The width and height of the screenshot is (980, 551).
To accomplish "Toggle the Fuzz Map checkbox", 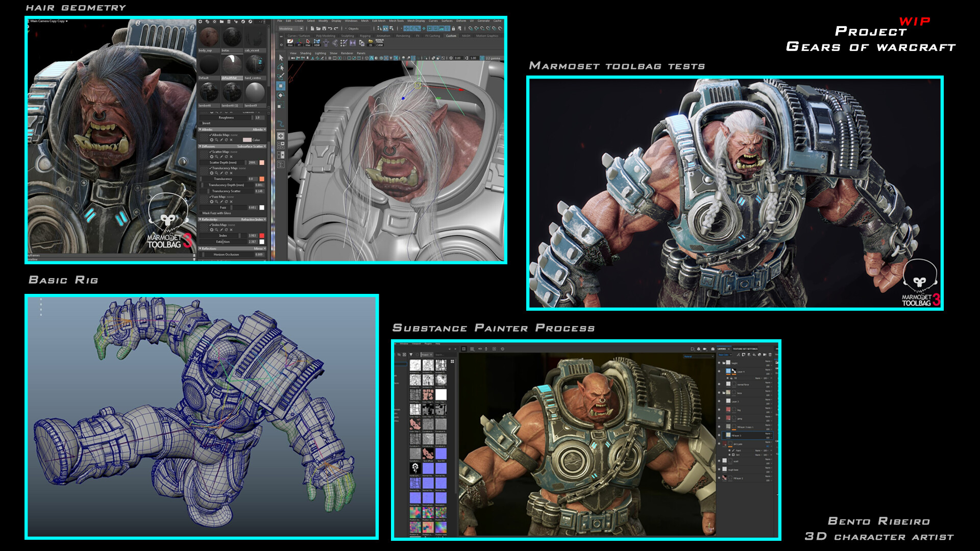I will 210,196.
